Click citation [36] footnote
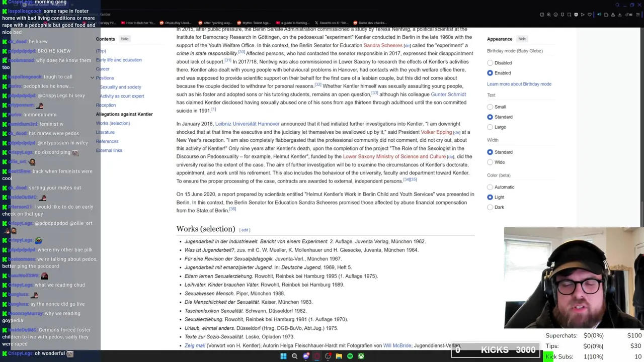The image size is (644, 362). pos(232,209)
